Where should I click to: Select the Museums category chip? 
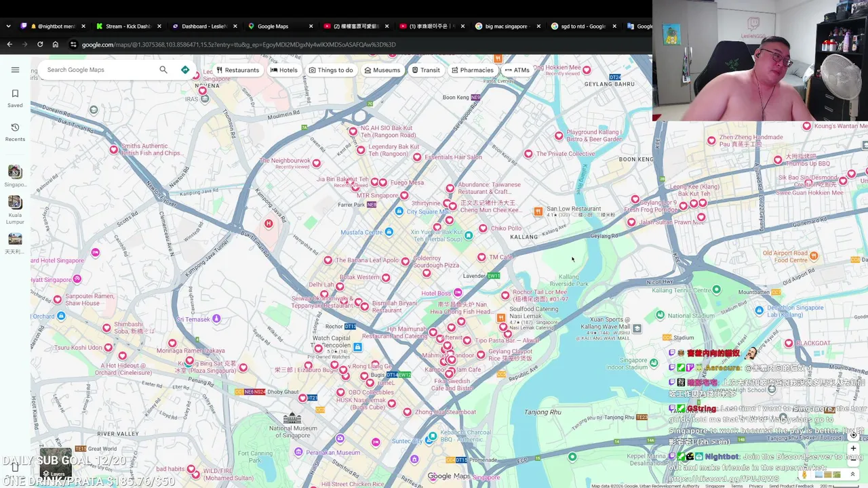[x=382, y=70]
